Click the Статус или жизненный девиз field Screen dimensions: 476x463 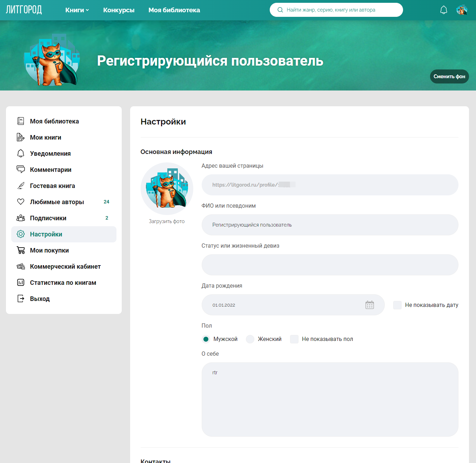(330, 265)
